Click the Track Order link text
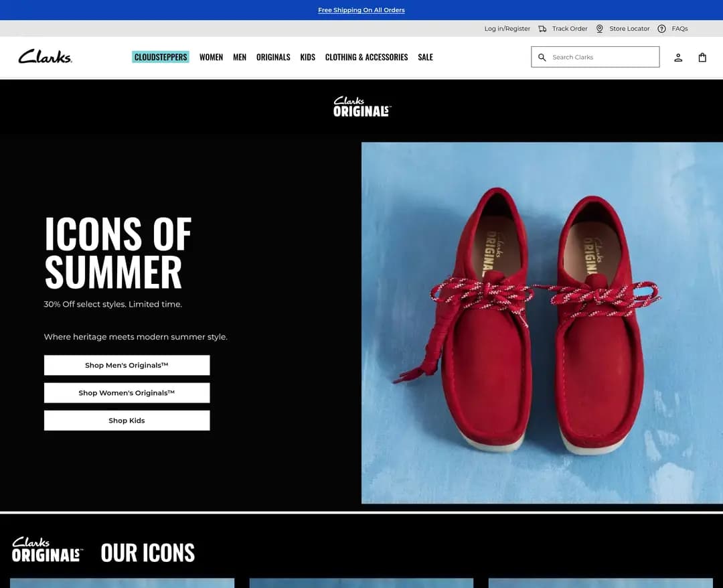Screen dimensions: 723x588 pyautogui.click(x=570, y=29)
